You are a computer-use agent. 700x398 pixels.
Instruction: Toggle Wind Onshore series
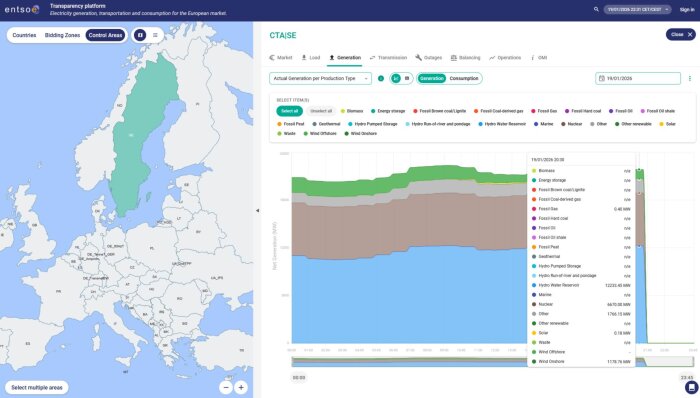pos(360,133)
